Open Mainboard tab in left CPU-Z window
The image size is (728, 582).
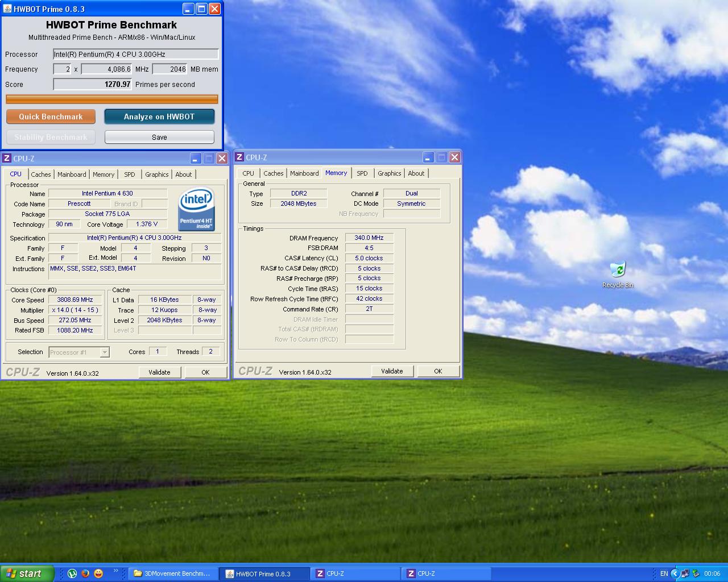tap(72, 174)
